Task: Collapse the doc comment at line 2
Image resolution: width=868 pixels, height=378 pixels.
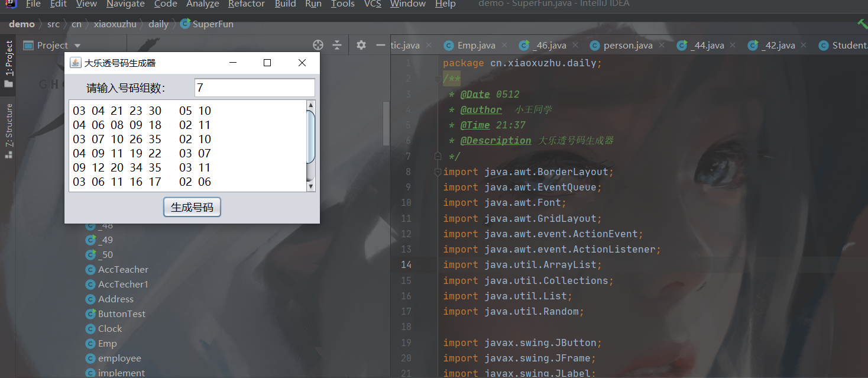Action: click(x=438, y=79)
